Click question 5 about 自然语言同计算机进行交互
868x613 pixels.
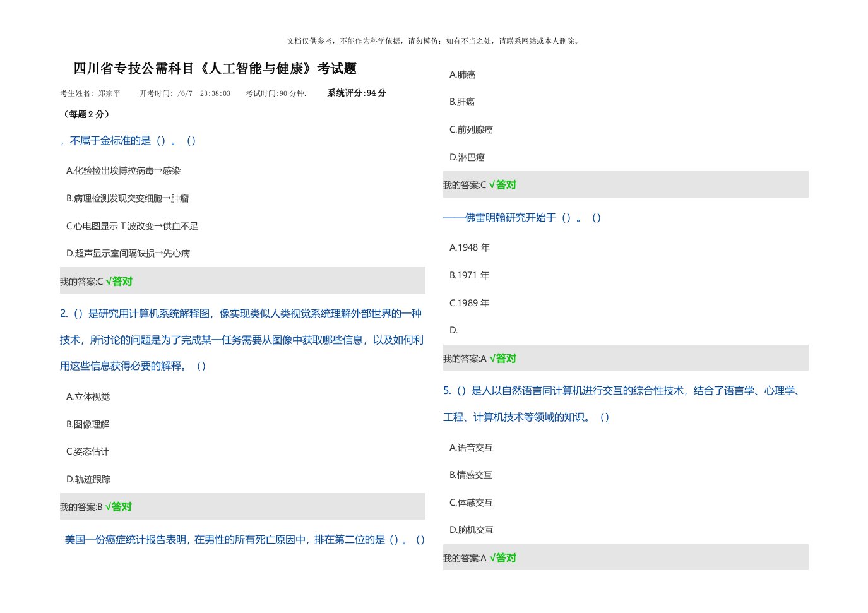[x=623, y=404]
